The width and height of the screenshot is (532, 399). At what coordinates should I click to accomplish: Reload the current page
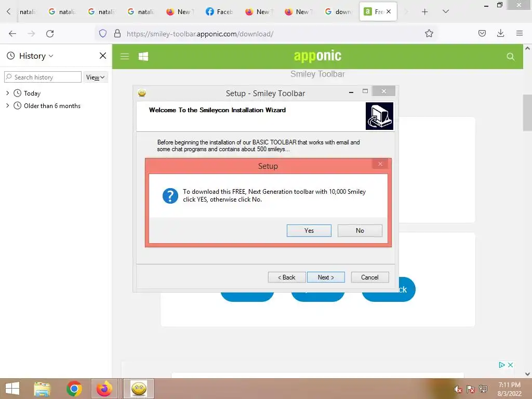[x=50, y=34]
